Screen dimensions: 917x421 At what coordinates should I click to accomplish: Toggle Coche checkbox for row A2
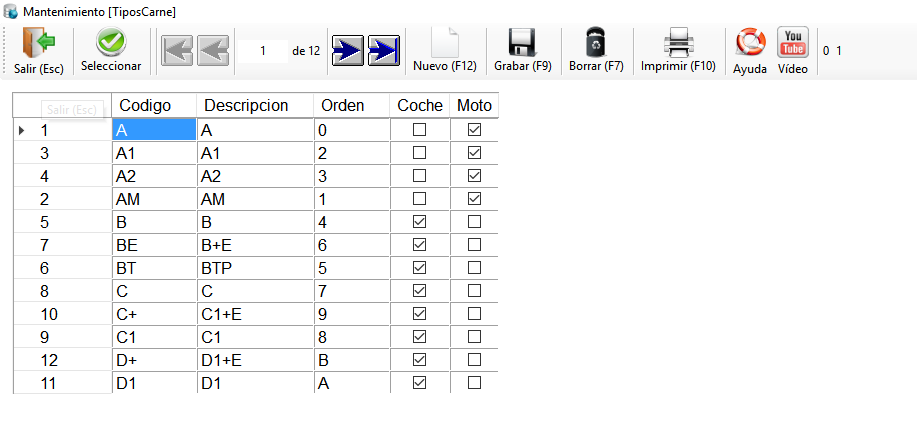click(419, 175)
